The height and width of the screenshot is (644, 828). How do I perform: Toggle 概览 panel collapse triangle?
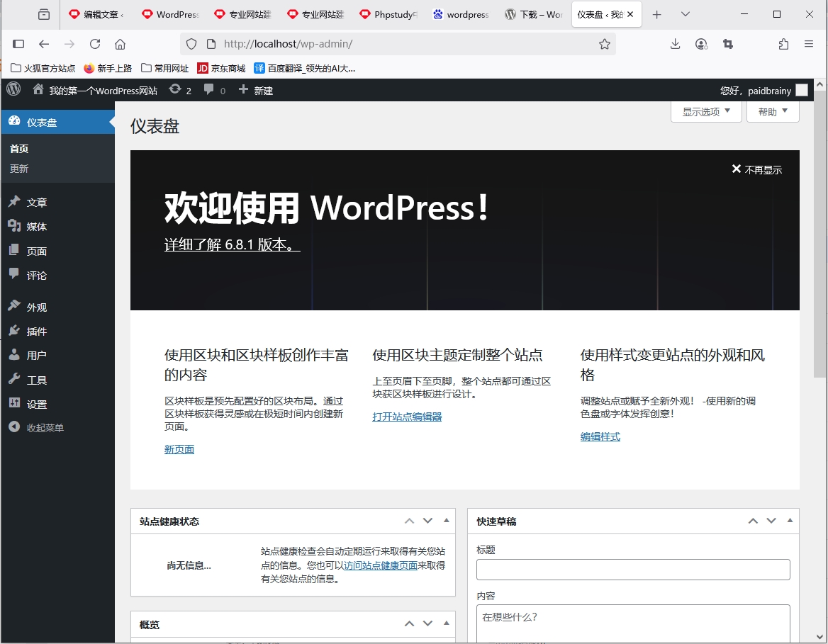click(446, 623)
